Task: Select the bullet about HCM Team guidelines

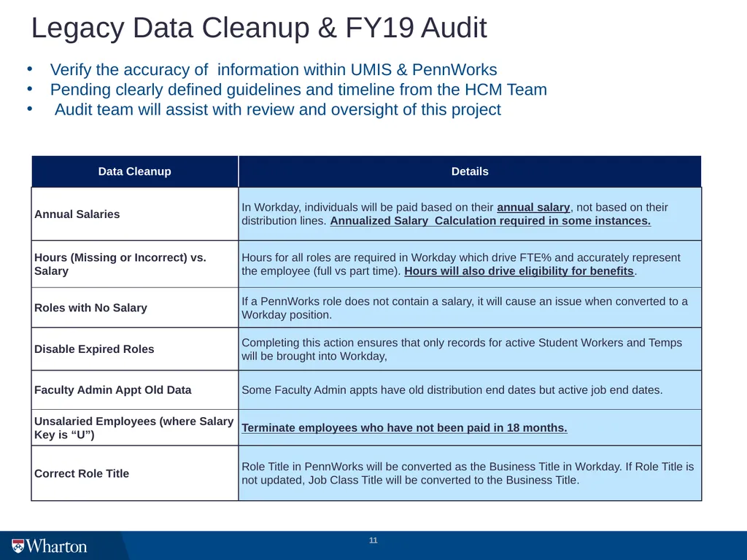Action: (298, 90)
